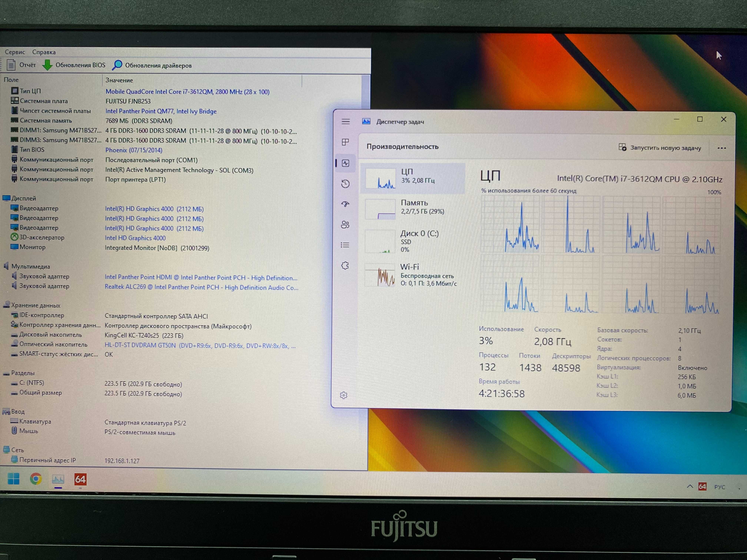Click the Поле column header

(51, 80)
